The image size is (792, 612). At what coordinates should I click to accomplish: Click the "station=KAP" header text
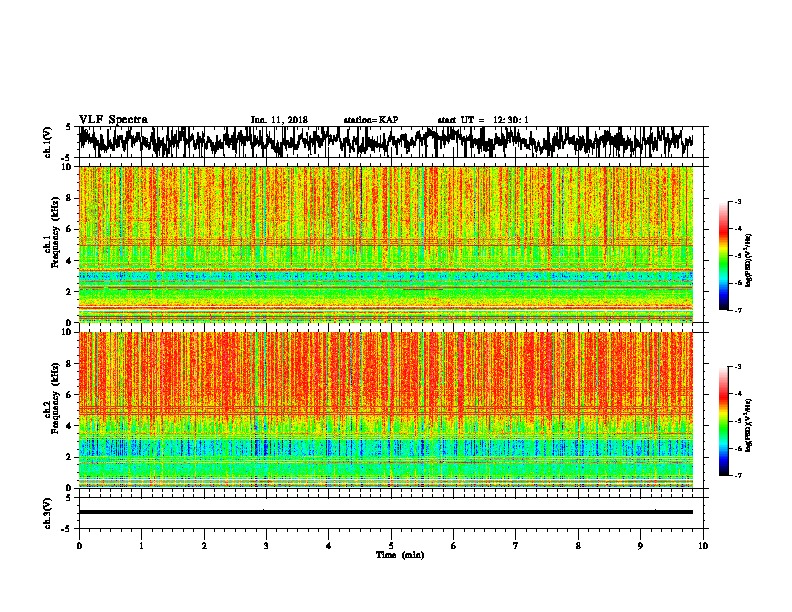(x=371, y=120)
